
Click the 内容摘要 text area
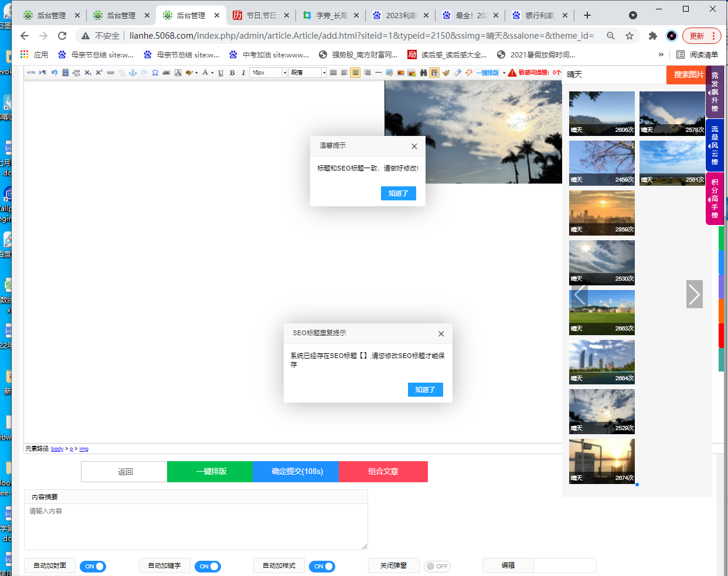coord(196,526)
